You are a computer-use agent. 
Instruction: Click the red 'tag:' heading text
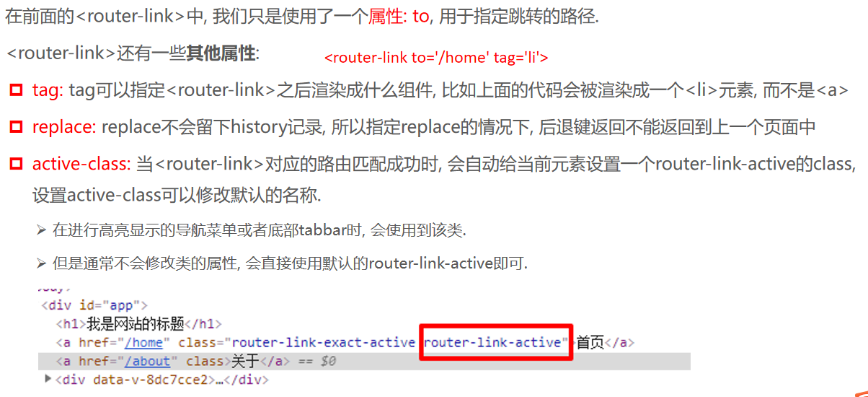pos(48,90)
